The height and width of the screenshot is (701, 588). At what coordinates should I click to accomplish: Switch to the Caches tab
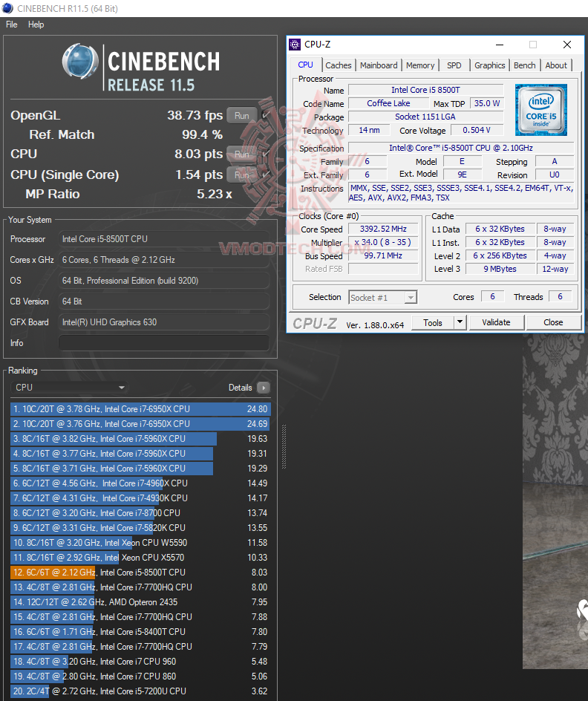(339, 65)
